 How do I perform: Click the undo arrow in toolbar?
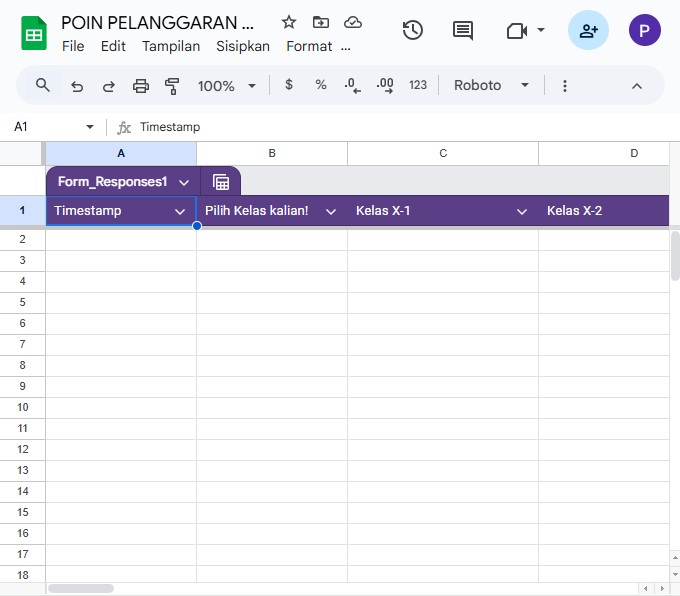[77, 86]
